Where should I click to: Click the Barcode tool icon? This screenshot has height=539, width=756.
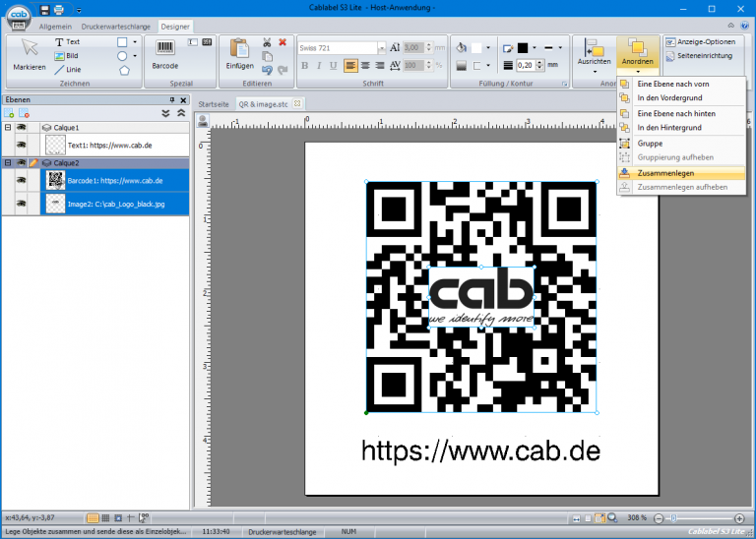(164, 48)
